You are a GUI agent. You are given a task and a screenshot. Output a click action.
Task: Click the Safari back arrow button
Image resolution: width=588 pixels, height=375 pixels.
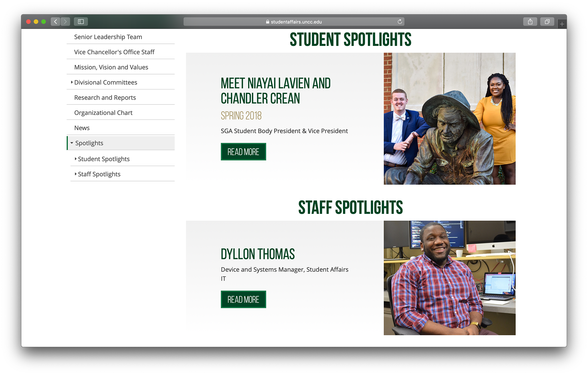click(x=55, y=21)
